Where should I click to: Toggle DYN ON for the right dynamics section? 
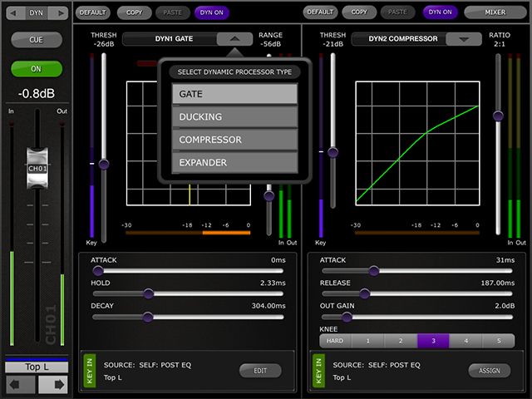coord(441,12)
